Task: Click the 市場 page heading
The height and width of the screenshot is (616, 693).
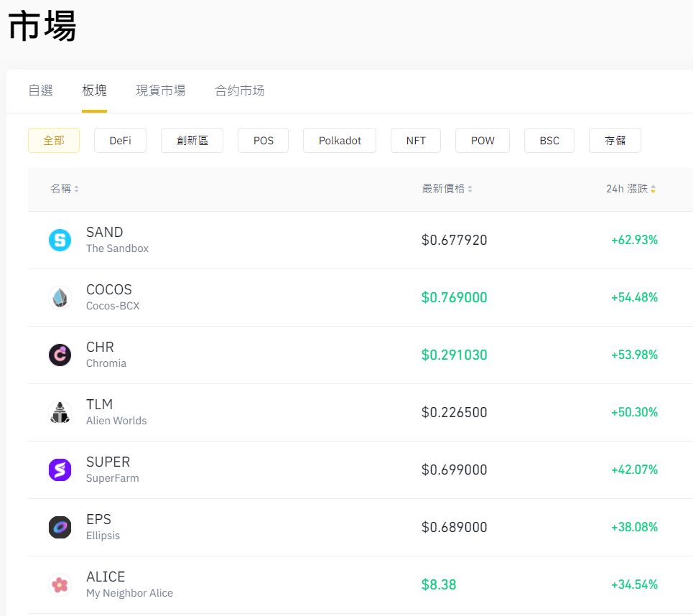Action: tap(42, 27)
